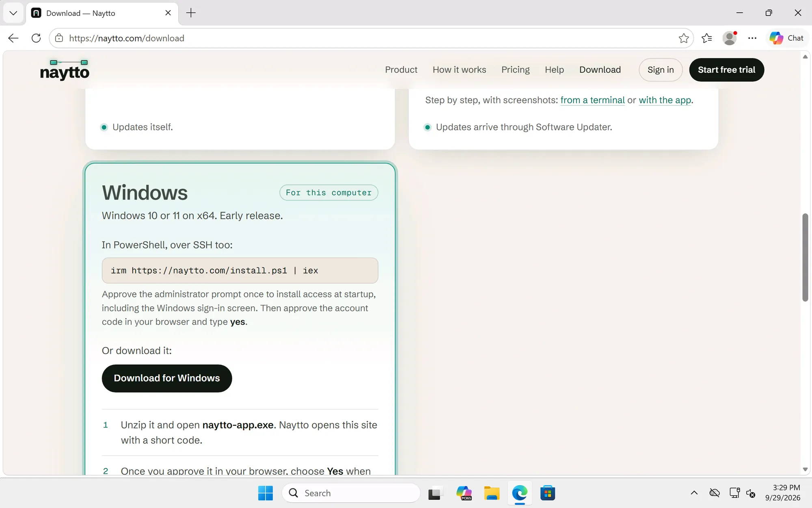Image resolution: width=812 pixels, height=508 pixels.
Task: Open the tab actions chevron menu
Action: 13,13
